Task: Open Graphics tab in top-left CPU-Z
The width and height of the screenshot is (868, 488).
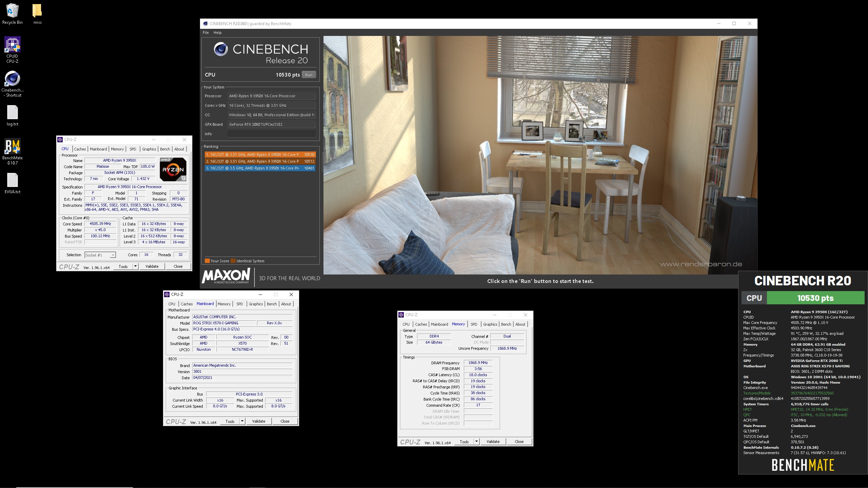Action: pyautogui.click(x=149, y=149)
